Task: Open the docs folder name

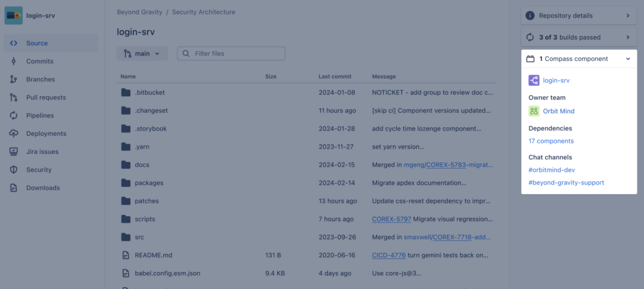Action: (x=142, y=165)
